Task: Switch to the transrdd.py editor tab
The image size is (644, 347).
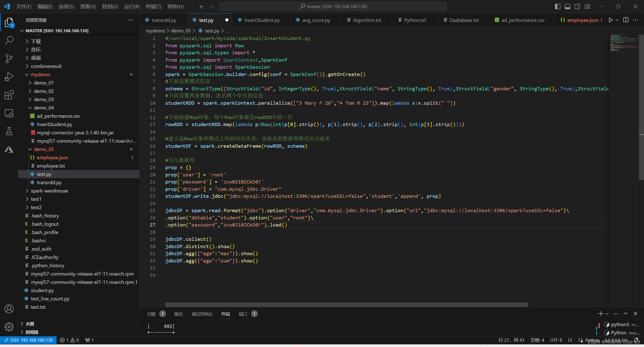Action: click(x=164, y=20)
